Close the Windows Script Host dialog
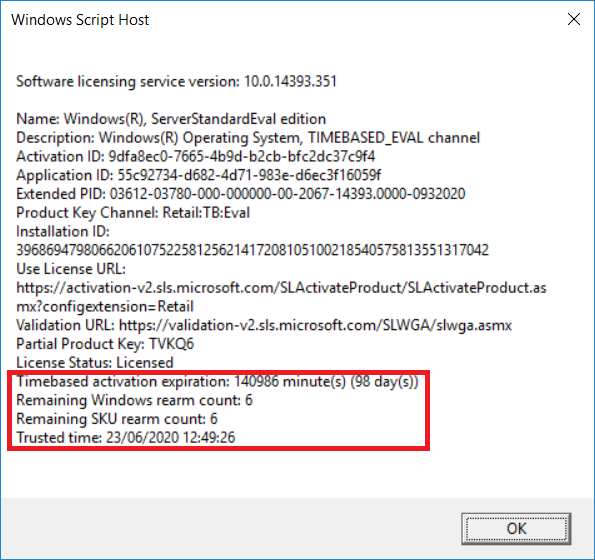Image resolution: width=595 pixels, height=560 pixels. point(574,19)
